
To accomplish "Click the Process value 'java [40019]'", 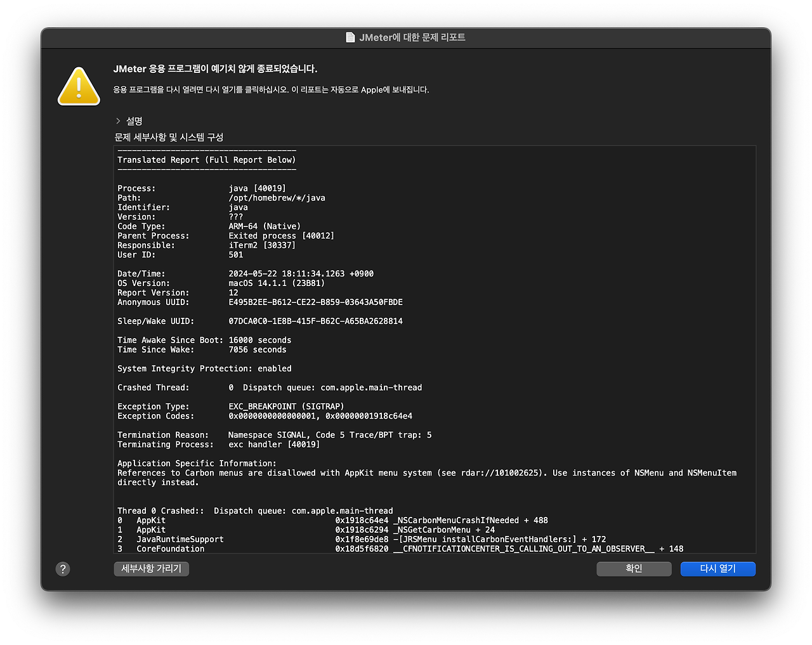I will (x=257, y=188).
